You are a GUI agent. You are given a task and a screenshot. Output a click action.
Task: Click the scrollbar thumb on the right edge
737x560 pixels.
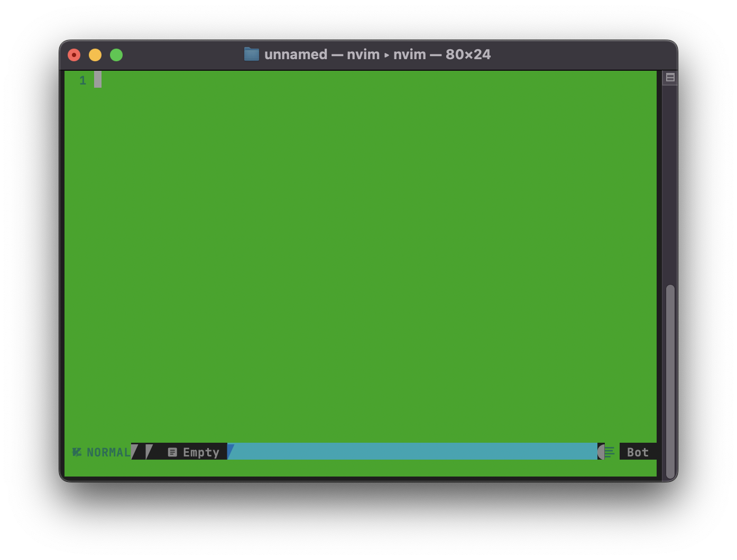click(669, 380)
